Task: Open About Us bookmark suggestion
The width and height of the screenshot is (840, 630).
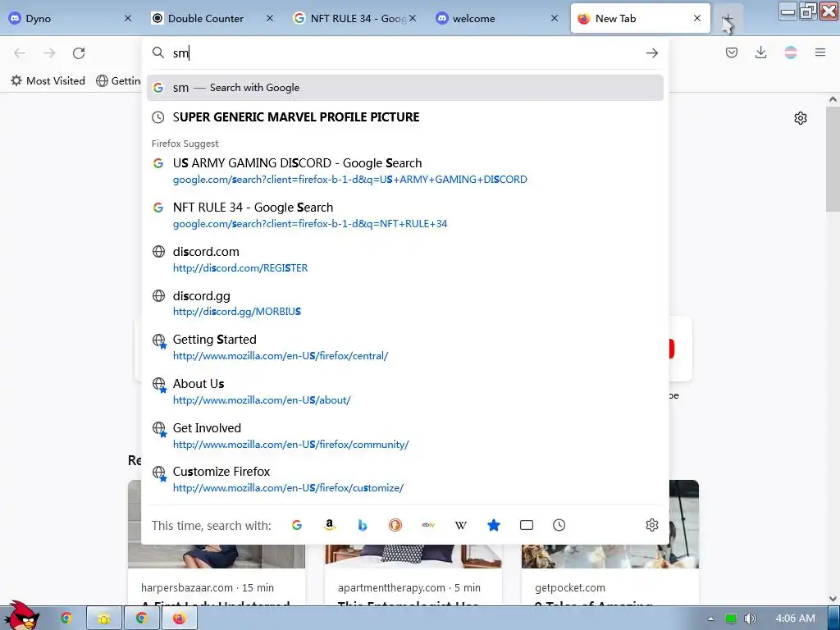Action: [405, 391]
